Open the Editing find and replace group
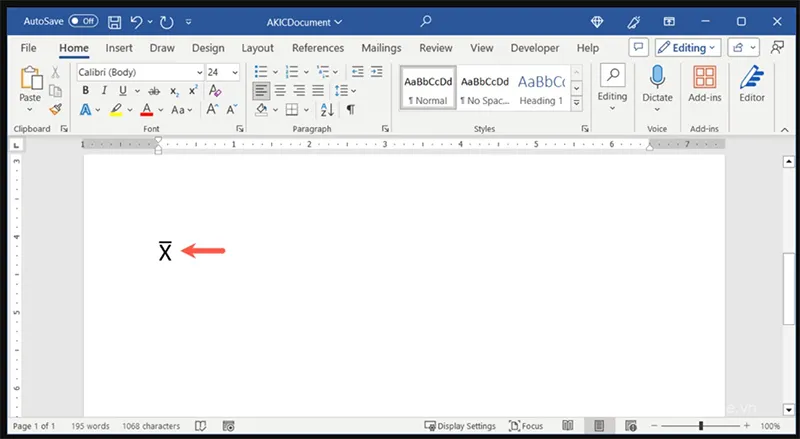The width and height of the screenshot is (800, 439). coord(612,87)
